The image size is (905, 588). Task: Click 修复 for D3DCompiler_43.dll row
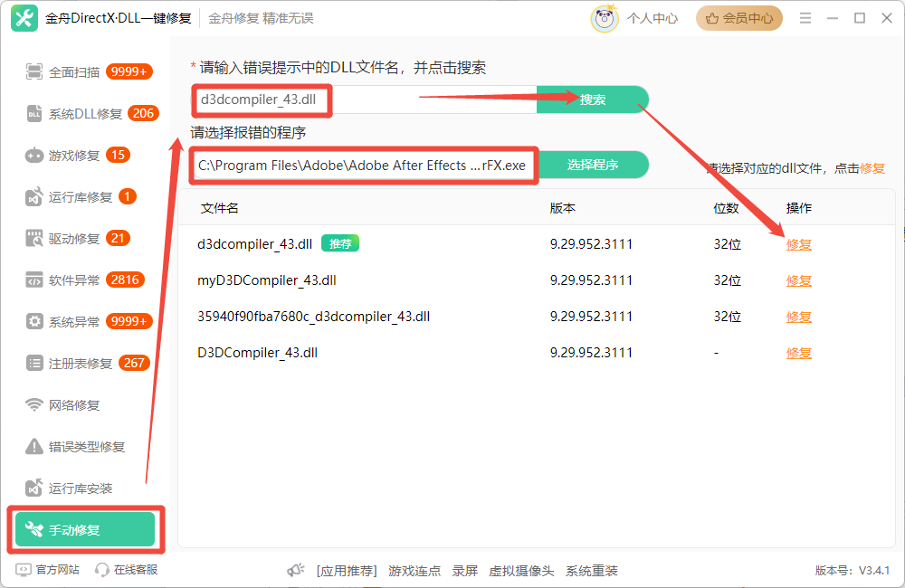(799, 353)
